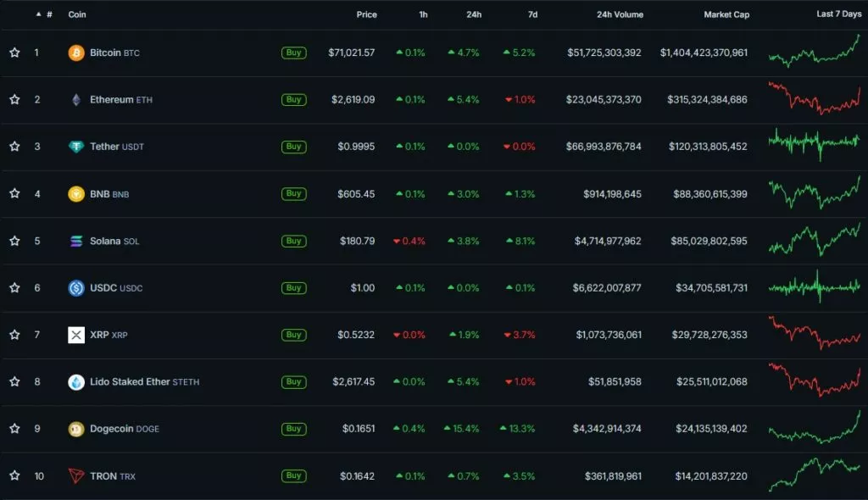The image size is (868, 500).
Task: Click the XRP coin logo
Action: (x=75, y=335)
